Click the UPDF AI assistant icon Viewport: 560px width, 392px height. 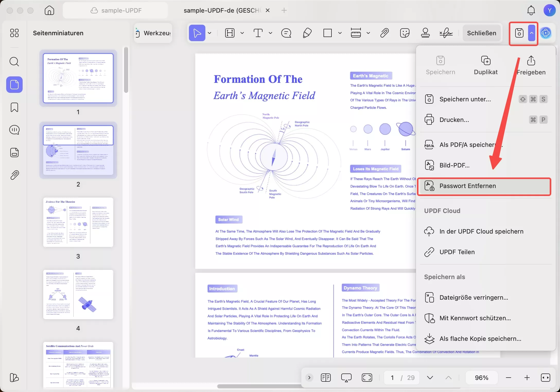[546, 33]
